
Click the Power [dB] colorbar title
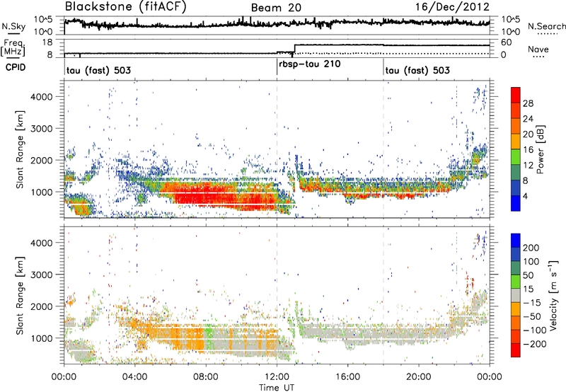[x=541, y=149]
